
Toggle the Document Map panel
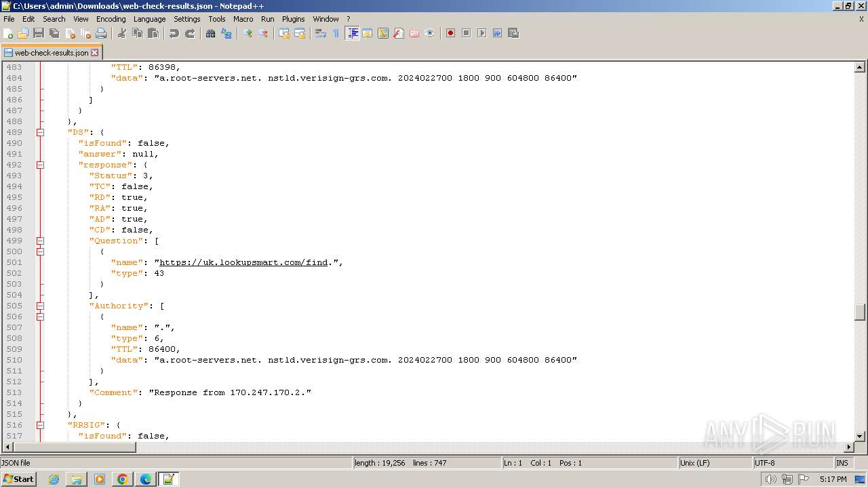pos(383,33)
